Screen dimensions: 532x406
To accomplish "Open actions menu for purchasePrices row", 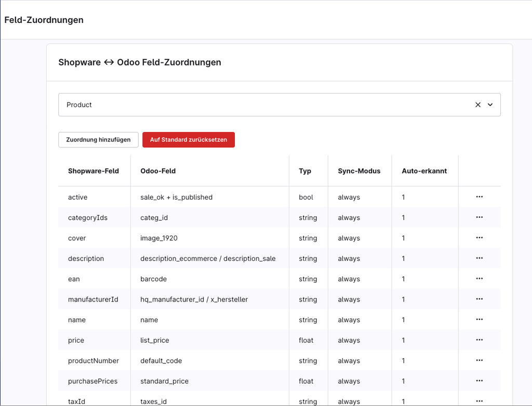I will click(x=479, y=381).
